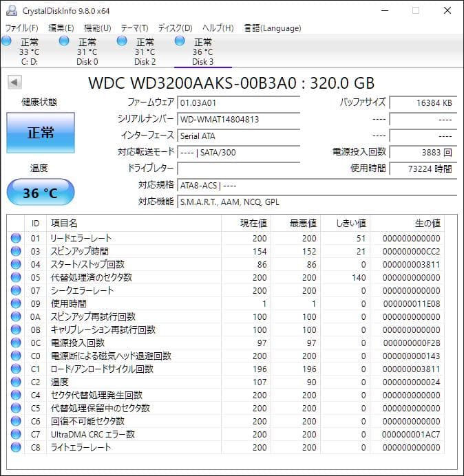This screenshot has width=464, height=476.
Task: Select the スピンアップ時間 row
Action: click(x=226, y=251)
